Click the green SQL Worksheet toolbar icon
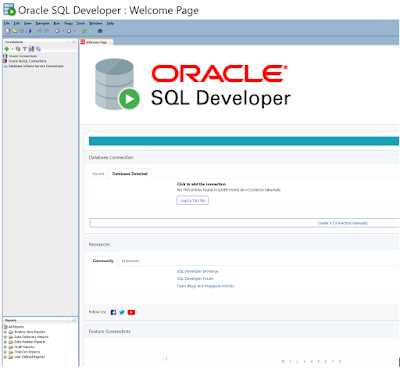This screenshot has height=370, width=400. pos(84,31)
